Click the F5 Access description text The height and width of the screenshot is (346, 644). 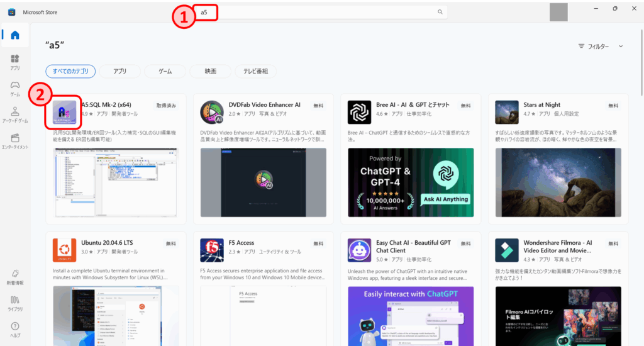click(x=263, y=274)
